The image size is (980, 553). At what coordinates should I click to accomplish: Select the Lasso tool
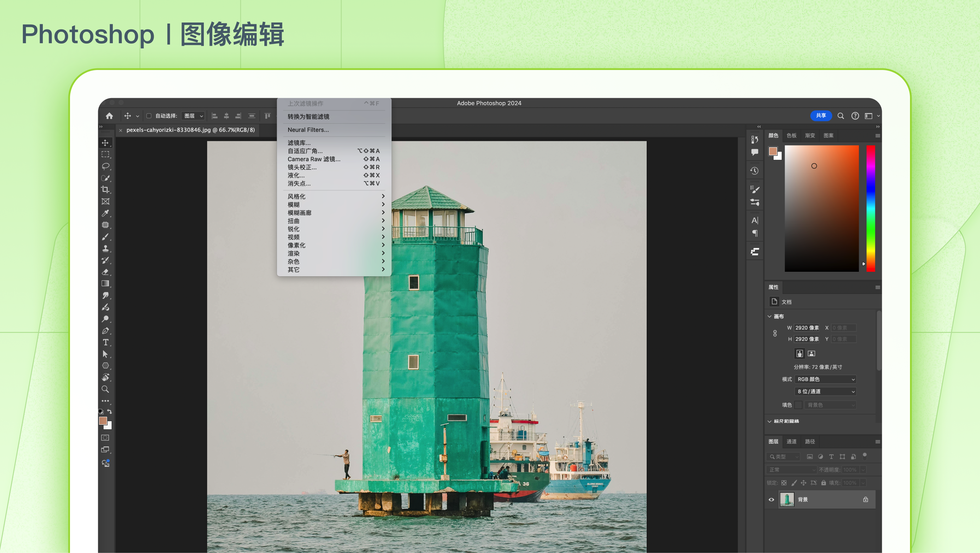coord(105,166)
